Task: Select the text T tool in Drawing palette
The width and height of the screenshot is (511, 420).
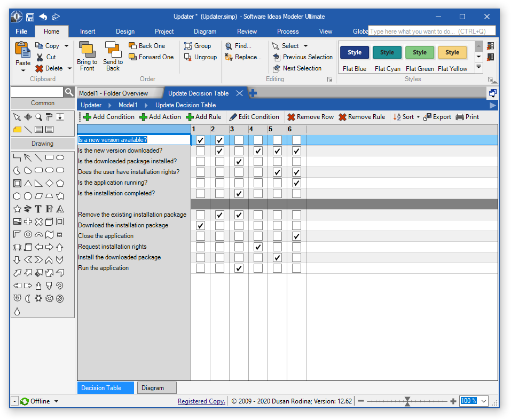Action: pyautogui.click(x=38, y=209)
